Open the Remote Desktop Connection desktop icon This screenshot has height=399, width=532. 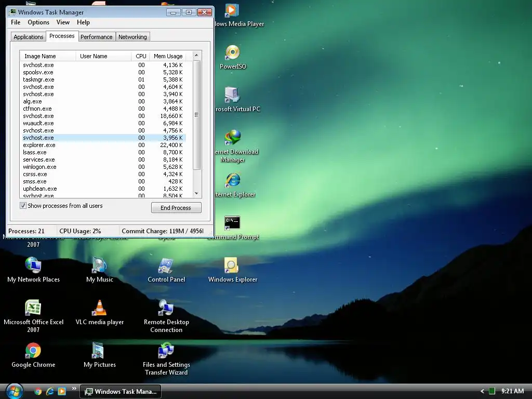pos(166,316)
